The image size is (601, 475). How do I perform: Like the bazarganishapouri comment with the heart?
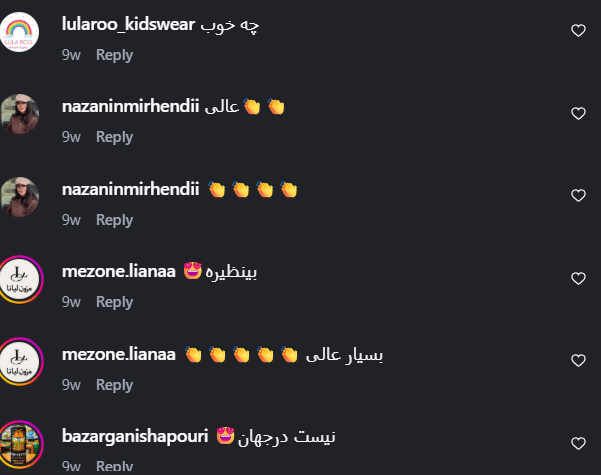click(578, 443)
